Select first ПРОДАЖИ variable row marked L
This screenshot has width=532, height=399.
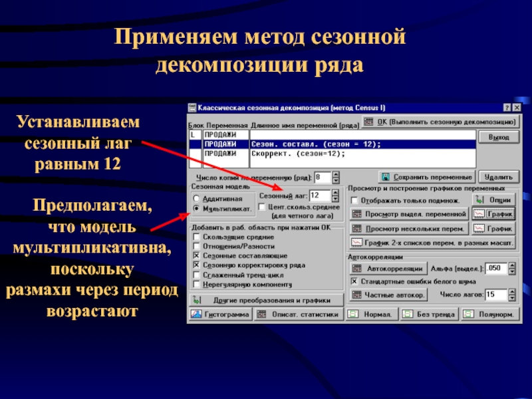pyautogui.click(x=332, y=135)
